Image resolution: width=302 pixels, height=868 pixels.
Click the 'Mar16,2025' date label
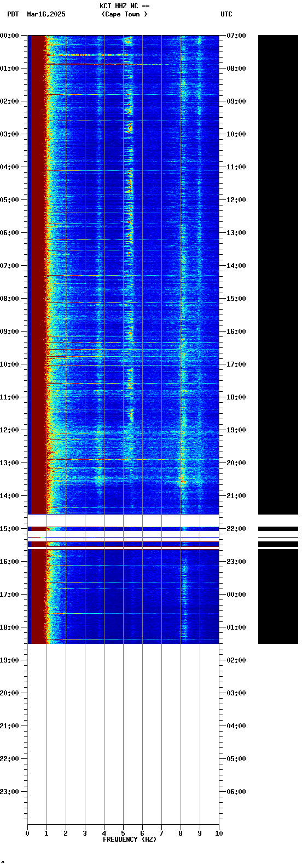click(x=46, y=14)
